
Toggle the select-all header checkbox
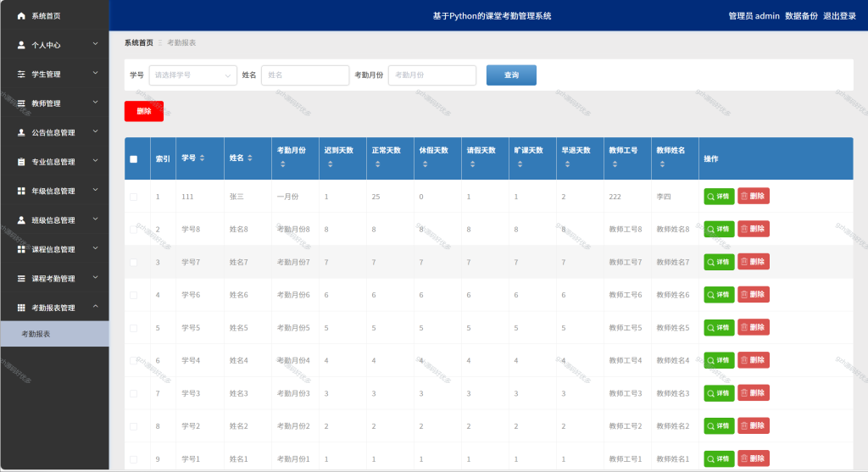(133, 158)
